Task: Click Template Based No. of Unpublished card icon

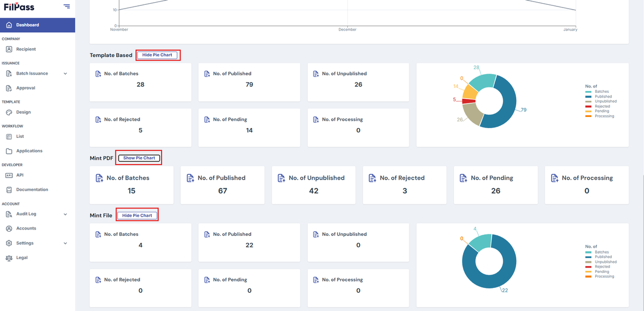Action: click(x=316, y=73)
